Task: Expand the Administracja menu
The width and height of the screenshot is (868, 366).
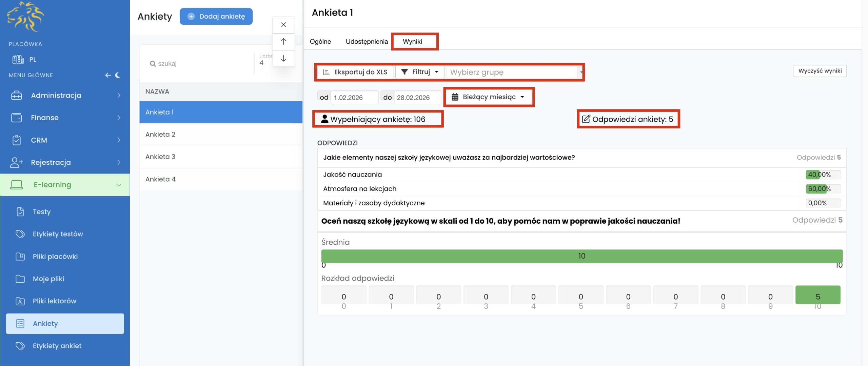Action: coord(56,96)
